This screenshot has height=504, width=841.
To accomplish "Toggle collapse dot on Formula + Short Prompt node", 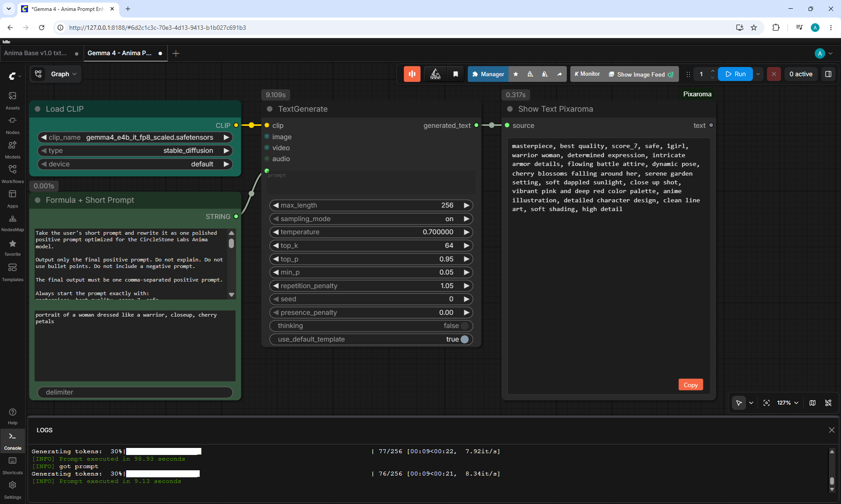I will 38,200.
